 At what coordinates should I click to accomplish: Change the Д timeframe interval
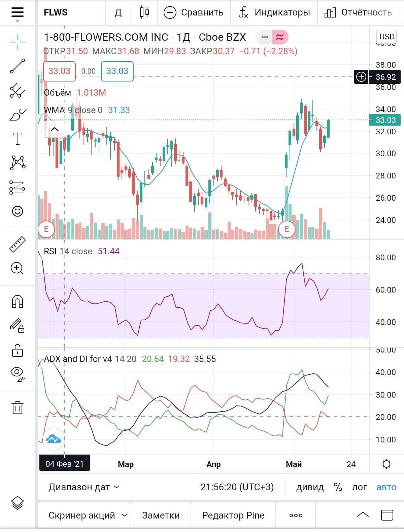(118, 12)
